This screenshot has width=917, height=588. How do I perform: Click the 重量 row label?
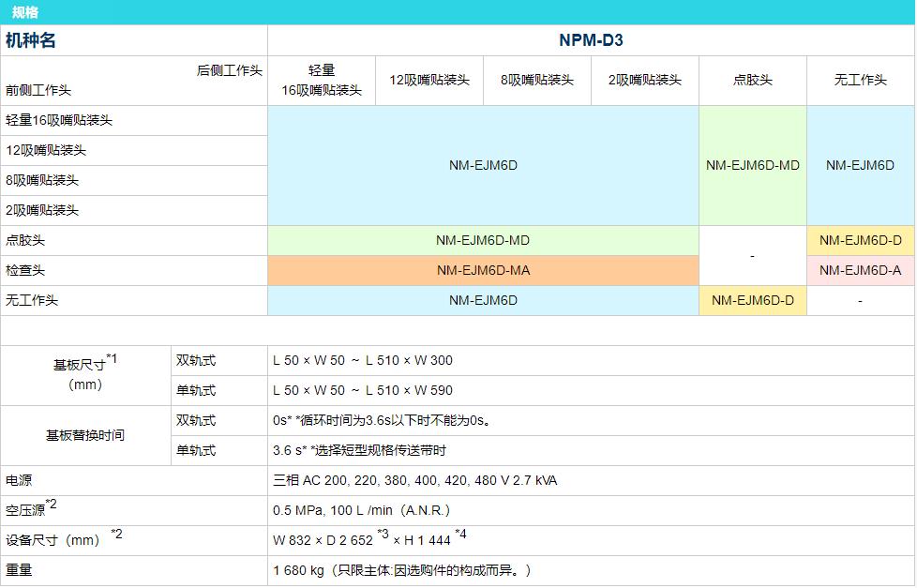pyautogui.click(x=19, y=570)
